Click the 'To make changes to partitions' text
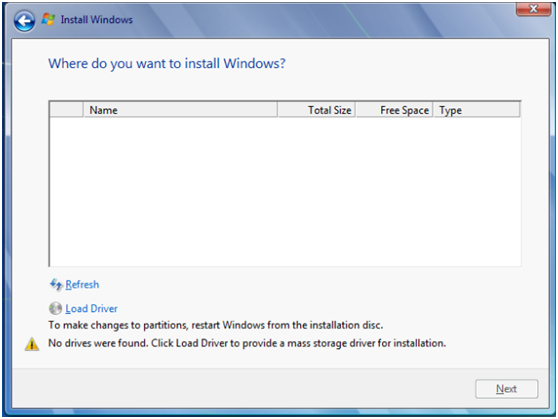The image size is (558, 419). (x=216, y=325)
